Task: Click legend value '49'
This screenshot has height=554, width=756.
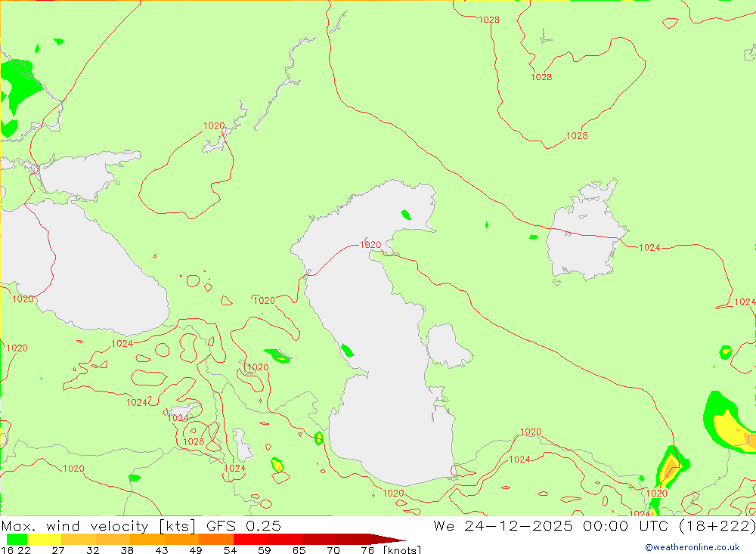Action: [x=196, y=550]
